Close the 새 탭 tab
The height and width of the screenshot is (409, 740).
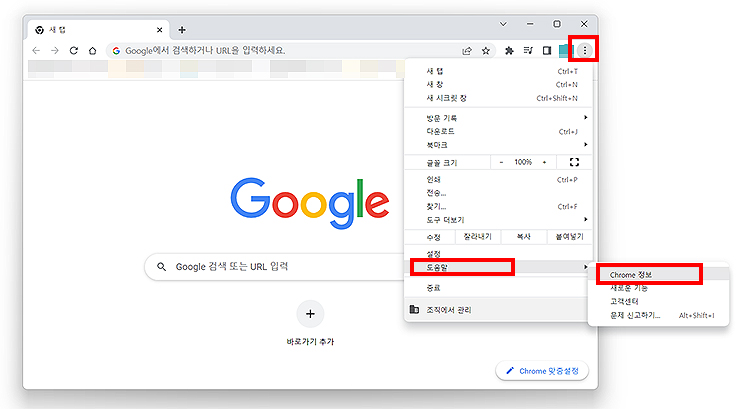tap(160, 30)
